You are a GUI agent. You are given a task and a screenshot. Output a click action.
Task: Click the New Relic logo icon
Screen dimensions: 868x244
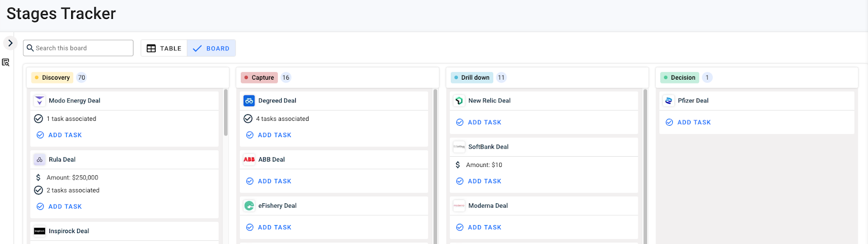click(x=459, y=100)
